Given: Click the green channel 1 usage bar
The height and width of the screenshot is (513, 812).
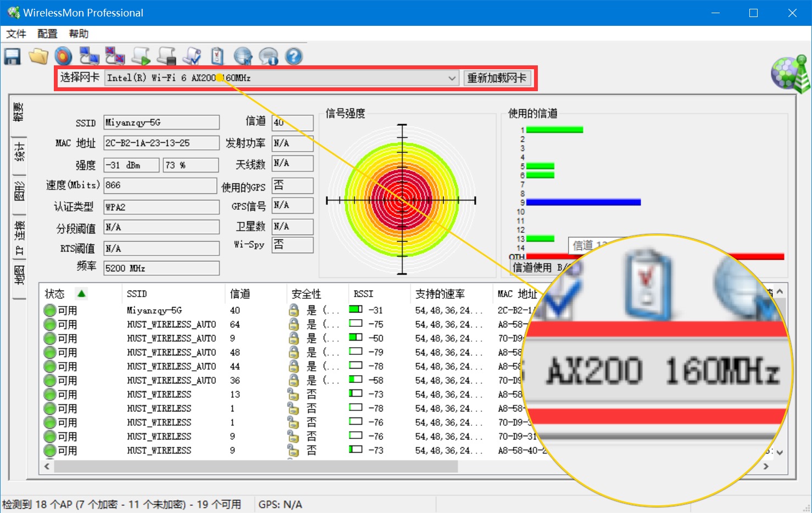Looking at the screenshot, I should (x=554, y=130).
